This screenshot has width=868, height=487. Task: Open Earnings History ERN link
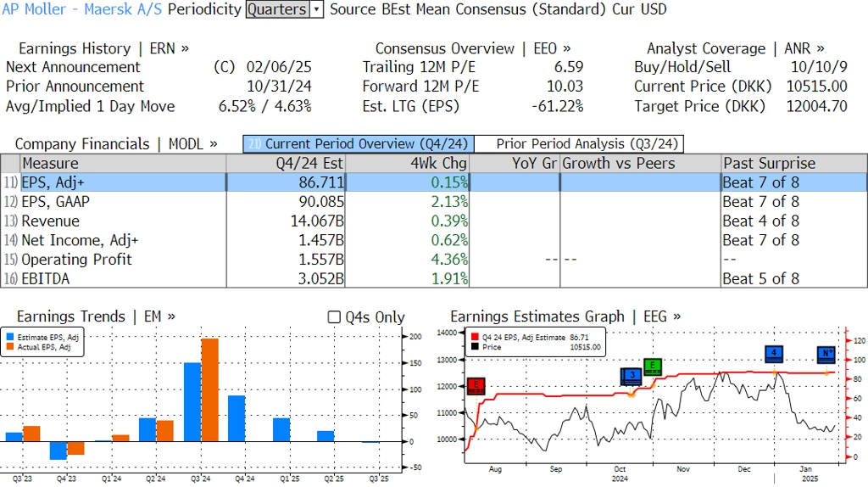coord(103,48)
